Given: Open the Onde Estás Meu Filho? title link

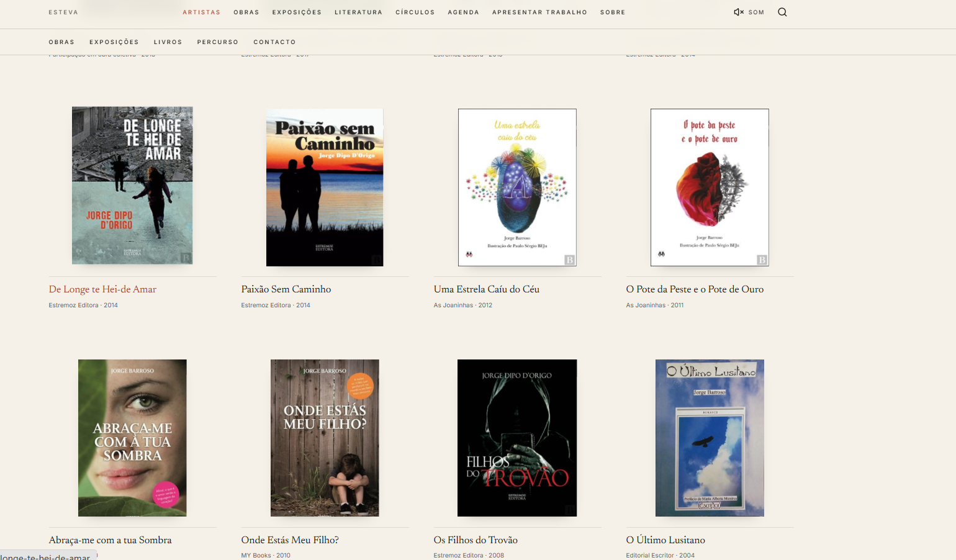Looking at the screenshot, I should 290,540.
